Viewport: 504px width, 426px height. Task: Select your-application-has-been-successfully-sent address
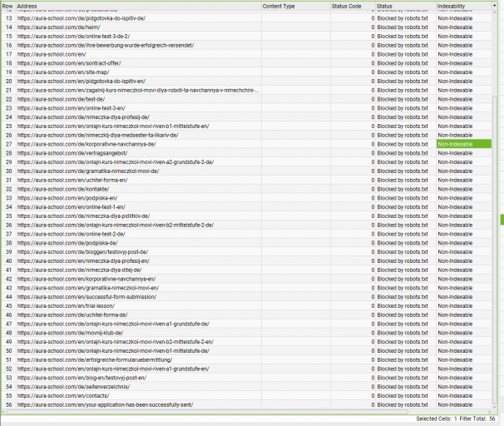tap(105, 405)
